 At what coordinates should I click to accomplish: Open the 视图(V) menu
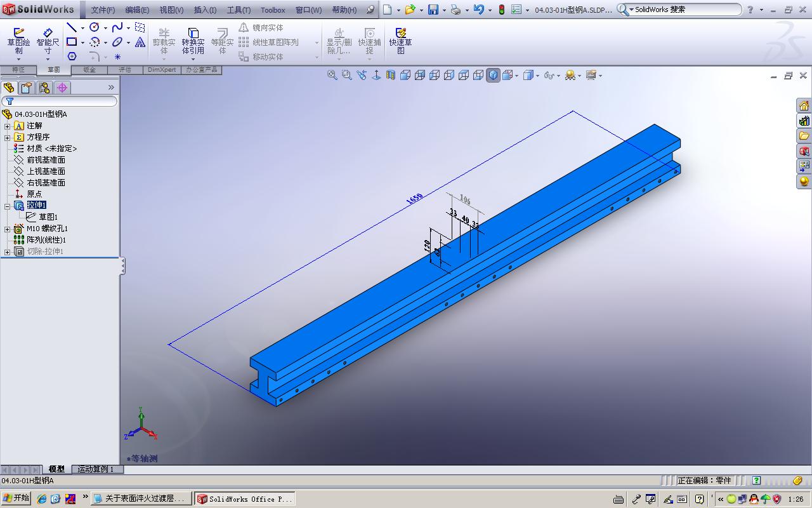tap(171, 10)
